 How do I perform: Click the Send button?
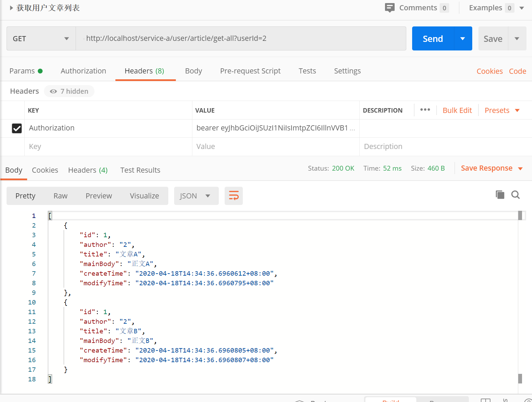[433, 38]
